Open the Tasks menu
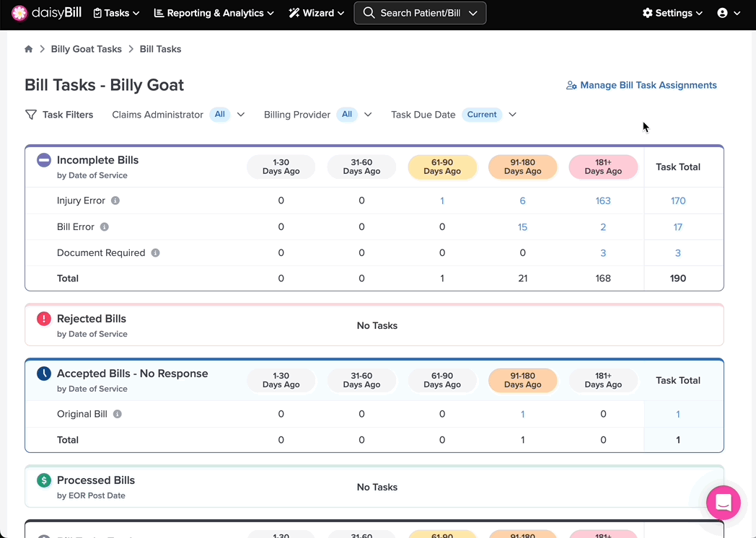Viewport: 756px width, 538px height. tap(116, 13)
